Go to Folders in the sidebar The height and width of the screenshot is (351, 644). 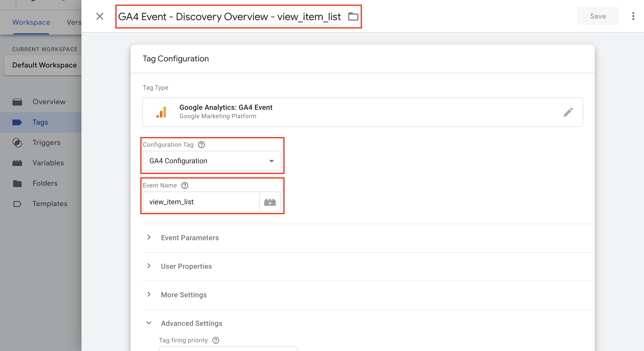pyautogui.click(x=41, y=183)
